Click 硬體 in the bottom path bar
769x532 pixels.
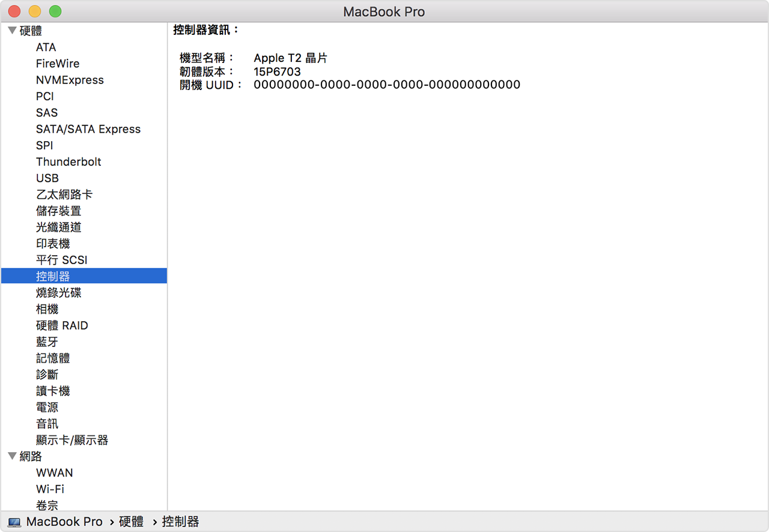(x=131, y=522)
